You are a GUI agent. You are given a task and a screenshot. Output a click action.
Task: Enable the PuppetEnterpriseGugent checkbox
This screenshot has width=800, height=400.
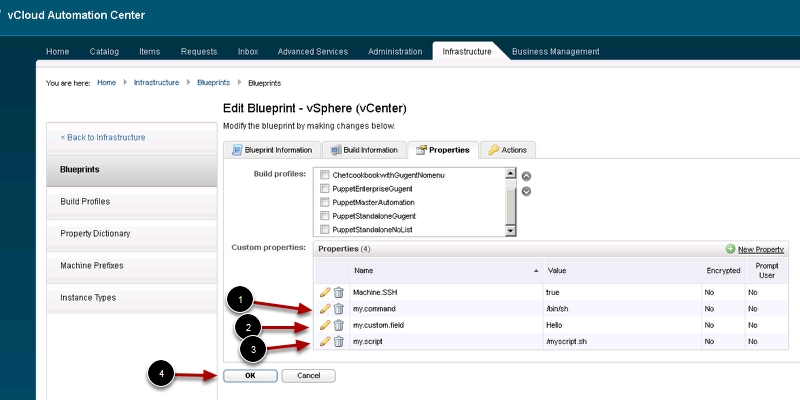pyautogui.click(x=324, y=188)
